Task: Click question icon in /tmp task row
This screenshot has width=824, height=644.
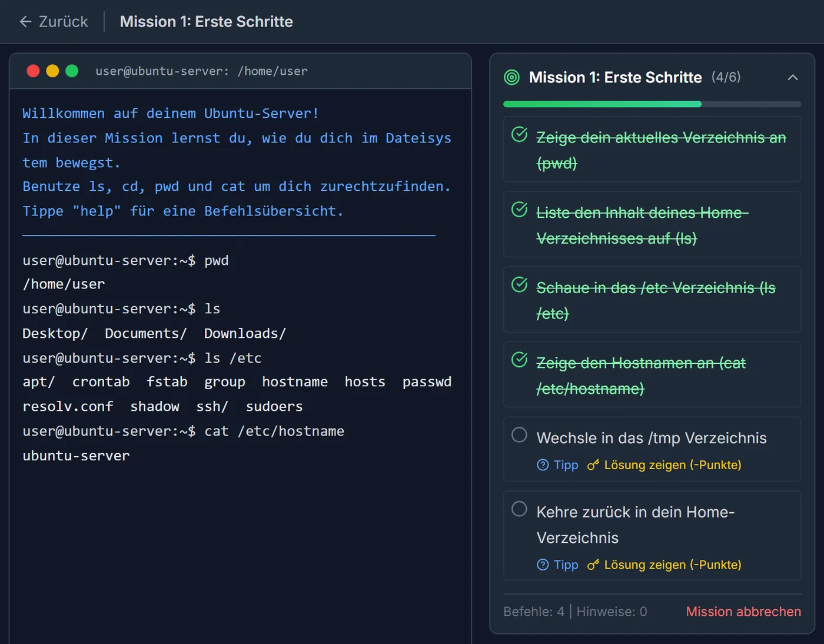Action: point(543,465)
